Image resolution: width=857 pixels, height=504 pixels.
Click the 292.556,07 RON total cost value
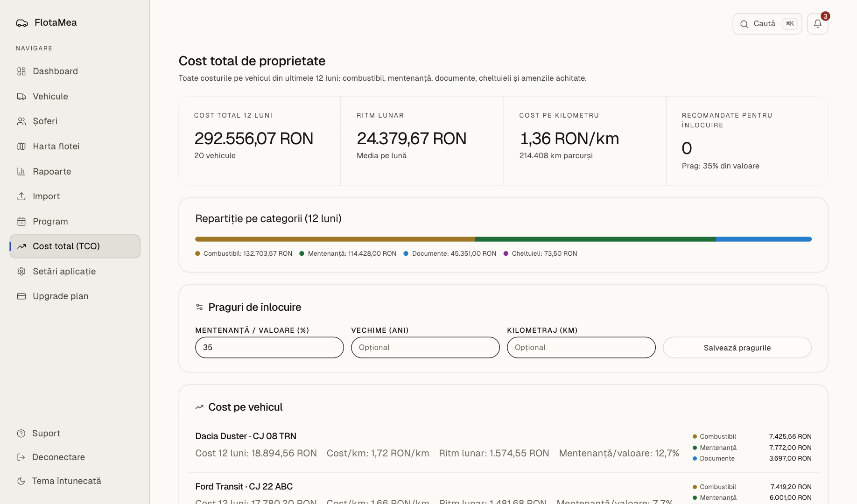253,139
